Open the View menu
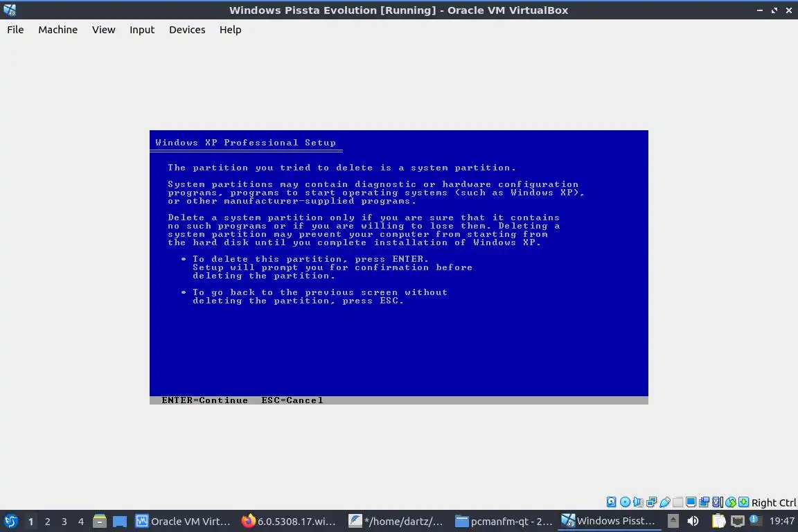This screenshot has height=532, width=798. 103,30
